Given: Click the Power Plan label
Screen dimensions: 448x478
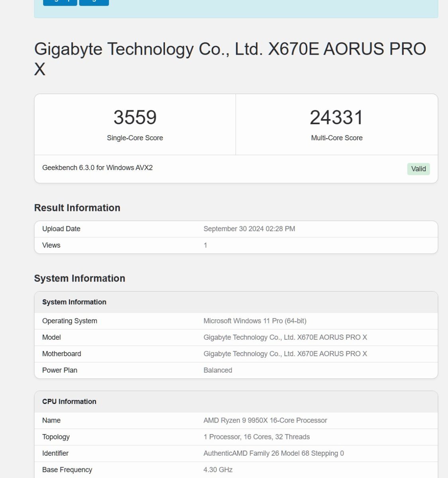Looking at the screenshot, I should coord(60,370).
